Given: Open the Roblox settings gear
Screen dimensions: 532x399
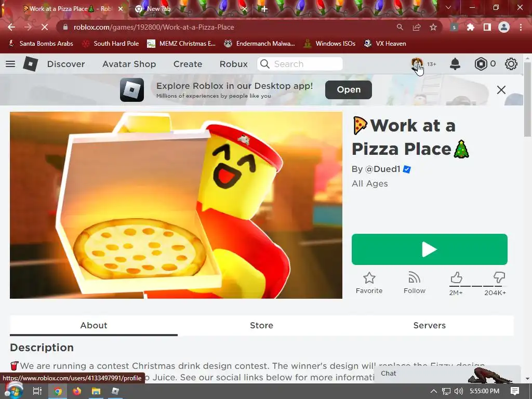Looking at the screenshot, I should [511, 64].
